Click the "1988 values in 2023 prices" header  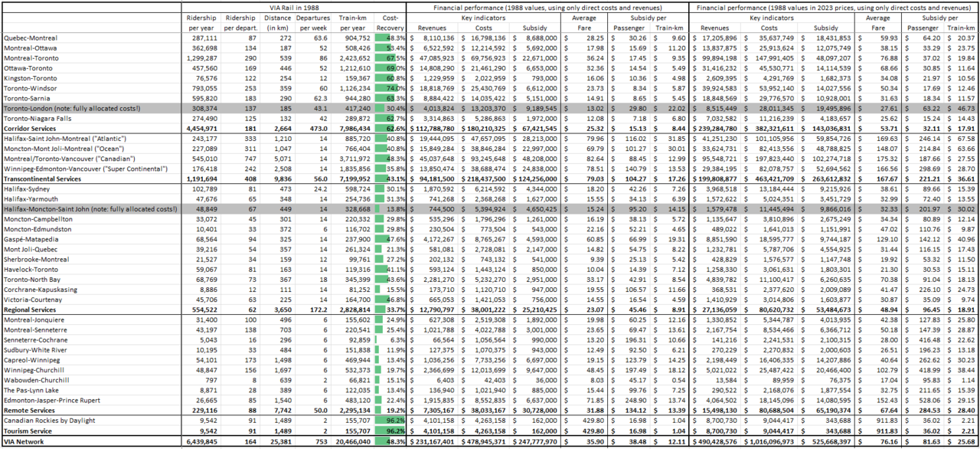click(x=835, y=8)
